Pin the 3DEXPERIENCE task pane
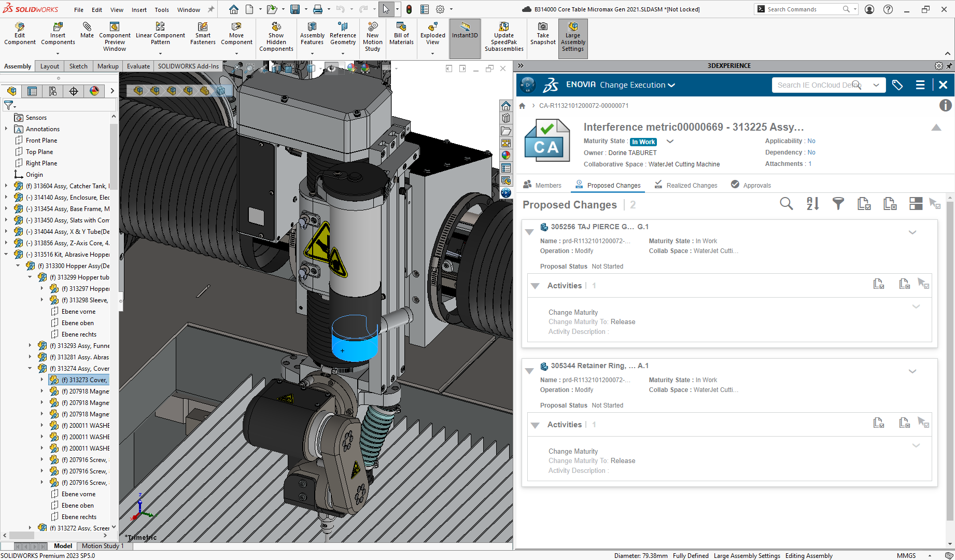This screenshot has width=955, height=560. [x=949, y=66]
